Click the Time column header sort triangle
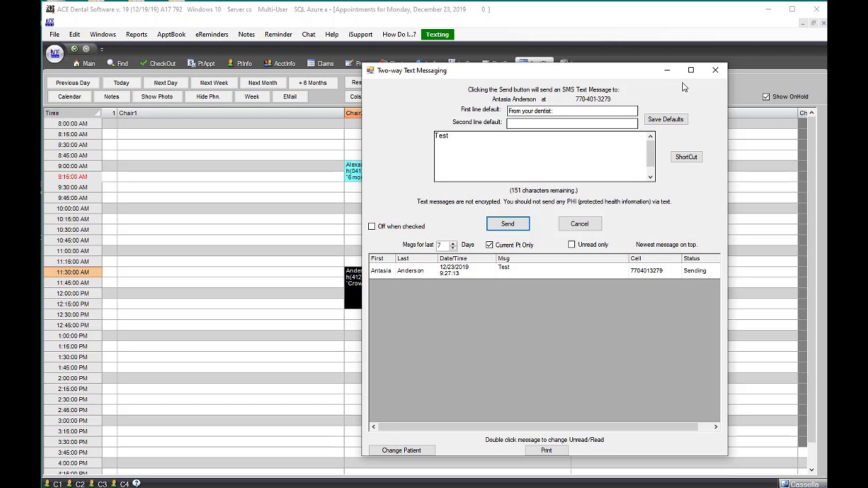This screenshot has height=488, width=868. [98, 113]
